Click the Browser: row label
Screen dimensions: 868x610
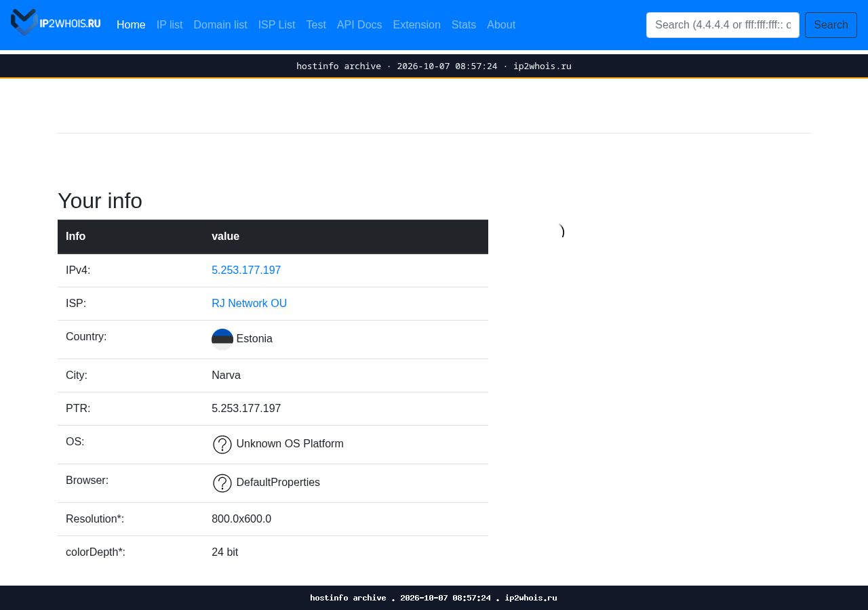pos(87,481)
